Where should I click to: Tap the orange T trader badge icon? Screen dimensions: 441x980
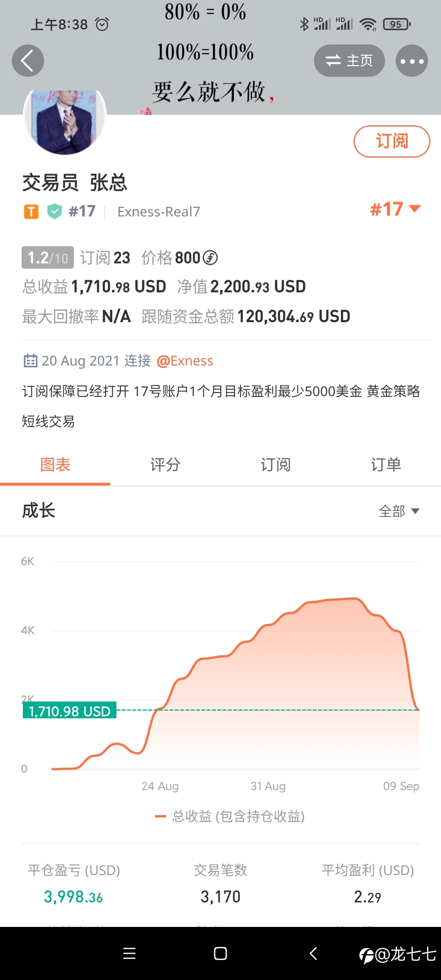31,212
